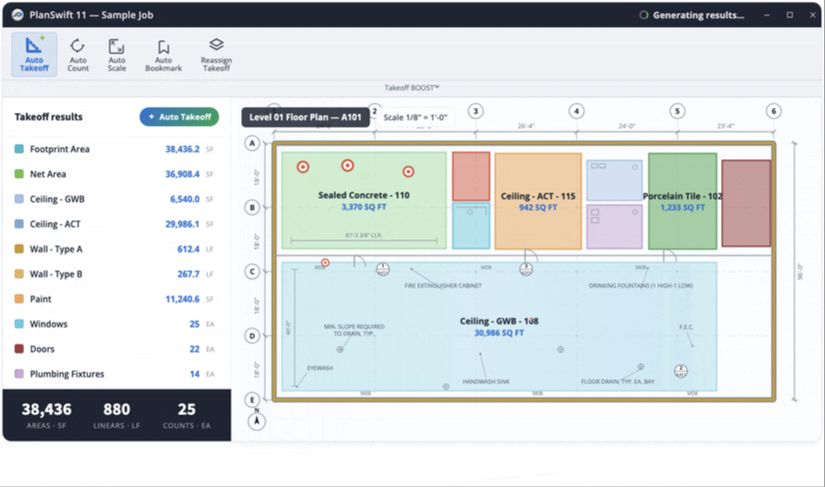Click grid bubble B on the plan
This screenshot has height=487, width=825.
pyautogui.click(x=253, y=207)
